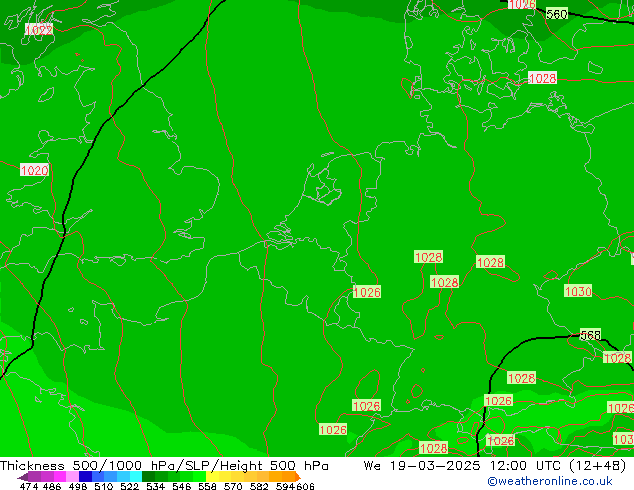Select the 568 height contour label
This screenshot has width=634, height=490.
pyautogui.click(x=590, y=335)
